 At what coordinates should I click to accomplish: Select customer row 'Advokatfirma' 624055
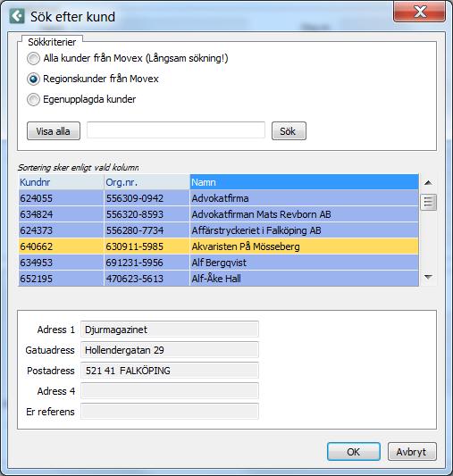pos(218,198)
